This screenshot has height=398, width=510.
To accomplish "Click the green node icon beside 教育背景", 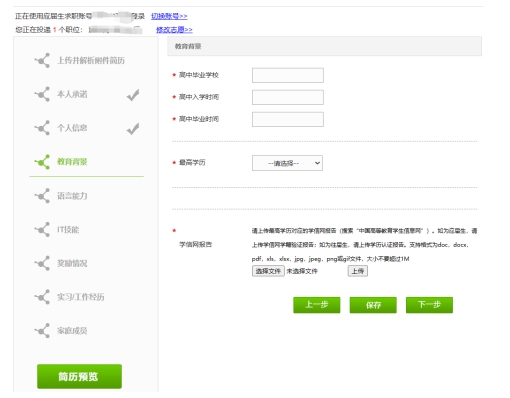I will click(42, 162).
